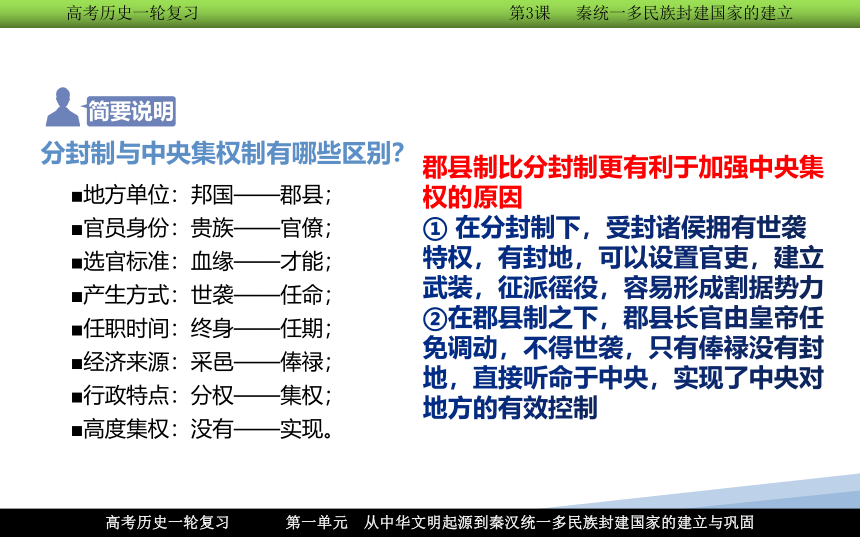Select the red heading 郡县制比分封制更有利于加强中央集权的原因

tap(623, 182)
